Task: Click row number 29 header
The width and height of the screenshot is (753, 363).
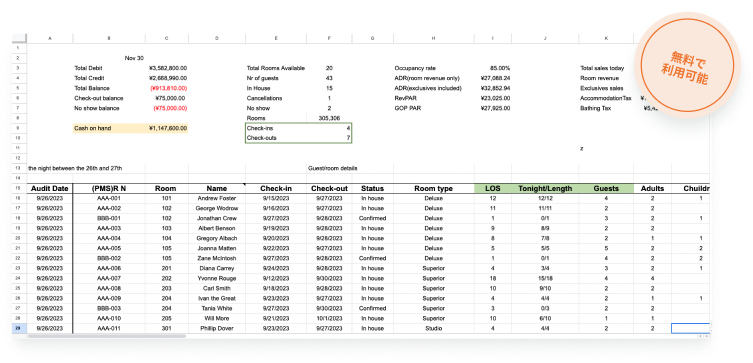Action: click(19, 328)
